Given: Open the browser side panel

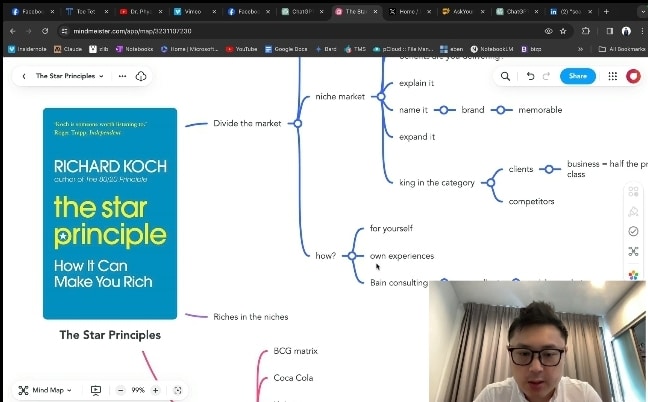Looking at the screenshot, I should [610, 31].
